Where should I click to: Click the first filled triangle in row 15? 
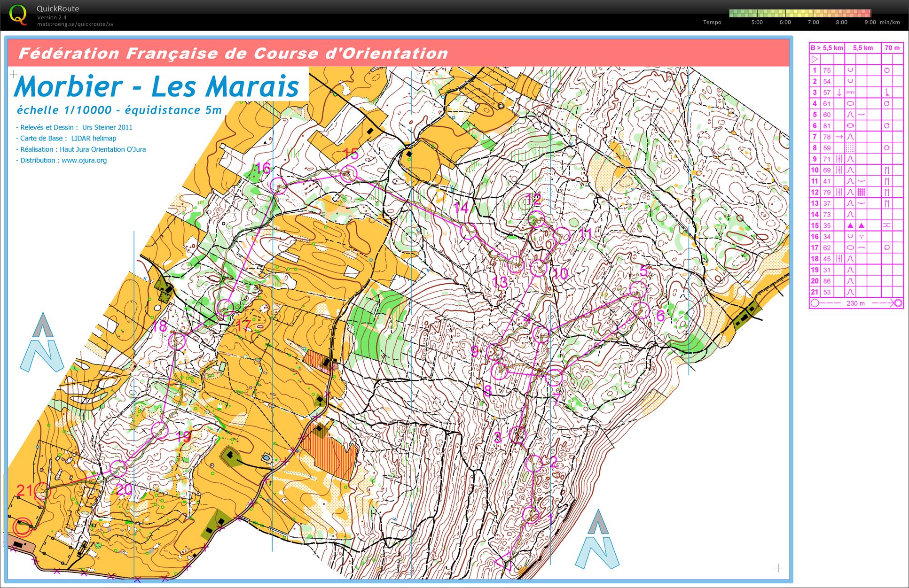coord(850,225)
